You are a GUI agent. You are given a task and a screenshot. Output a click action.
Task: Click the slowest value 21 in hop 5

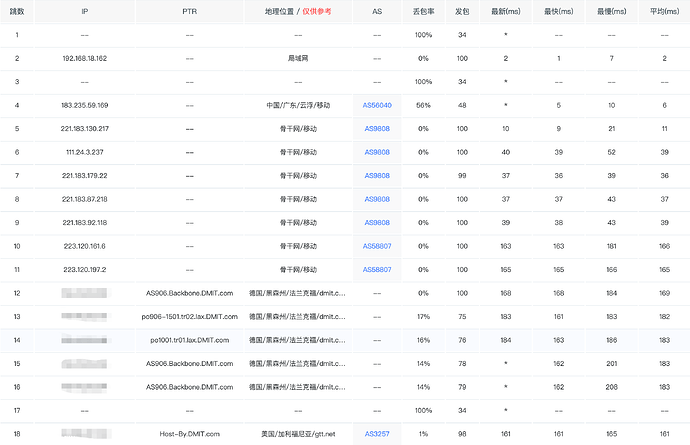(x=611, y=129)
